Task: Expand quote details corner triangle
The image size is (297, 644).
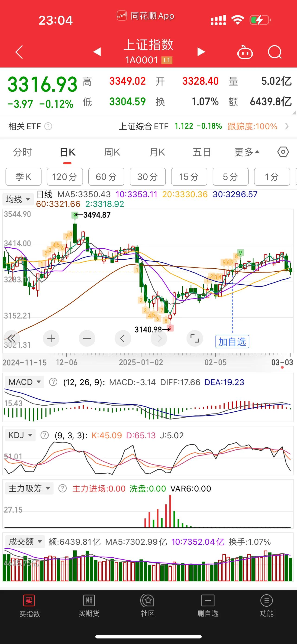Action: tap(294, 113)
